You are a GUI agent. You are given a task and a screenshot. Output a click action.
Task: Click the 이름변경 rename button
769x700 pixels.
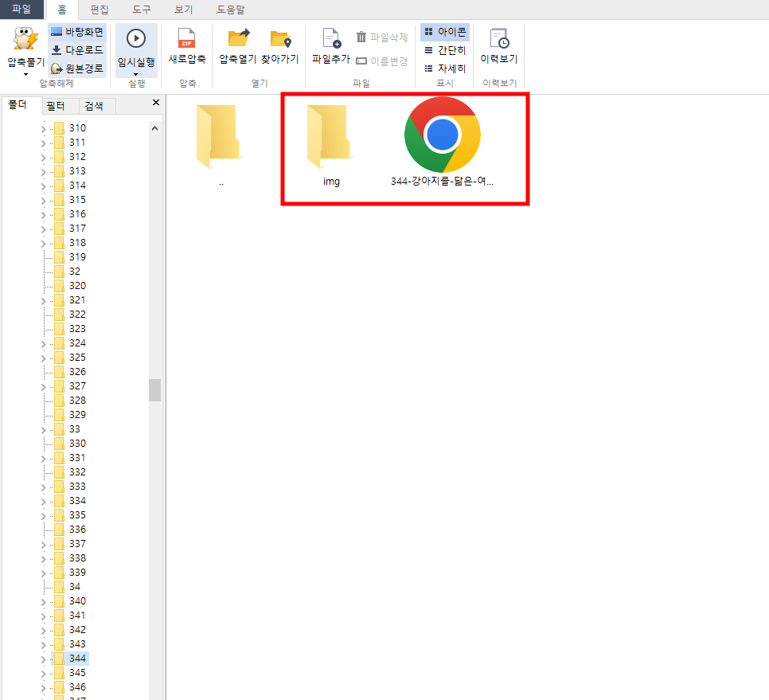pos(382,61)
